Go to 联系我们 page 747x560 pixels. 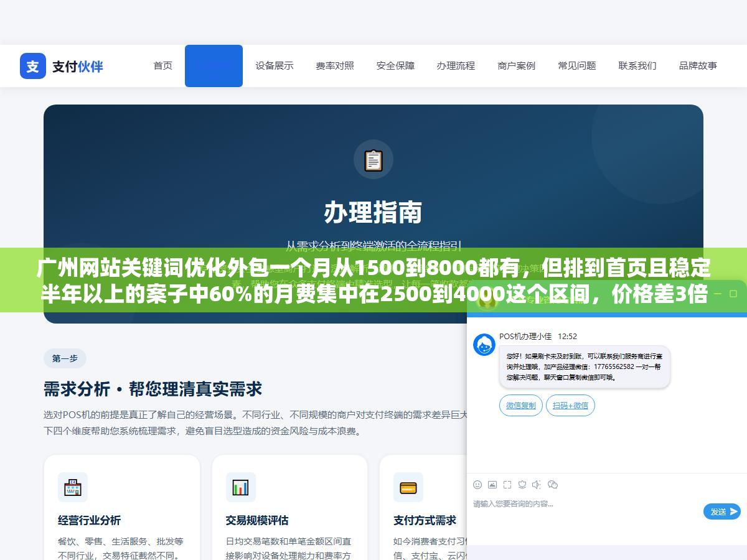(637, 65)
